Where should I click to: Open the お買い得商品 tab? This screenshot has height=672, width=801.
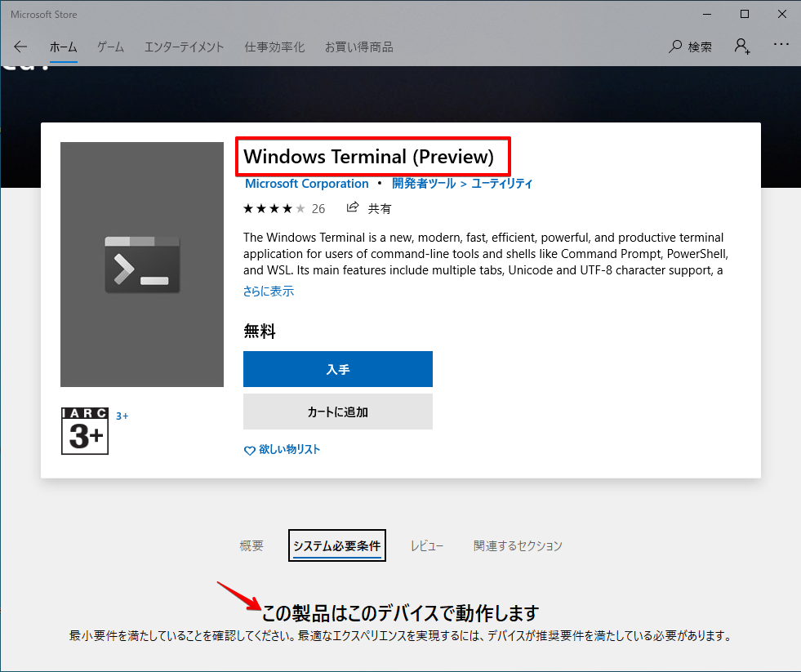click(359, 47)
